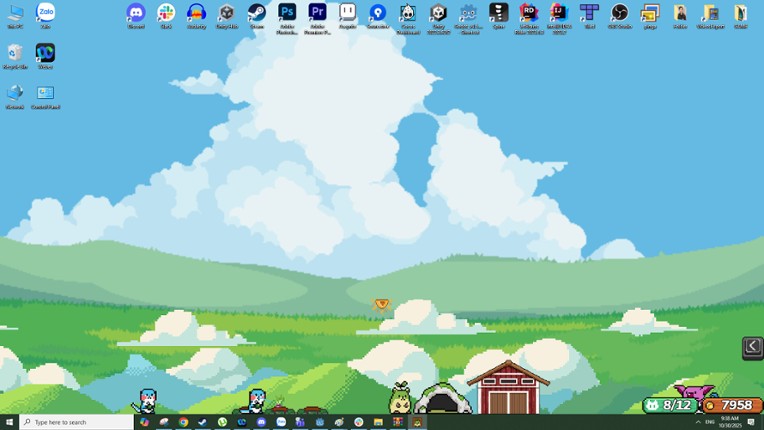764x430 pixels.
Task: Select the Cocos Dashboard desktop icon
Action: 408,19
